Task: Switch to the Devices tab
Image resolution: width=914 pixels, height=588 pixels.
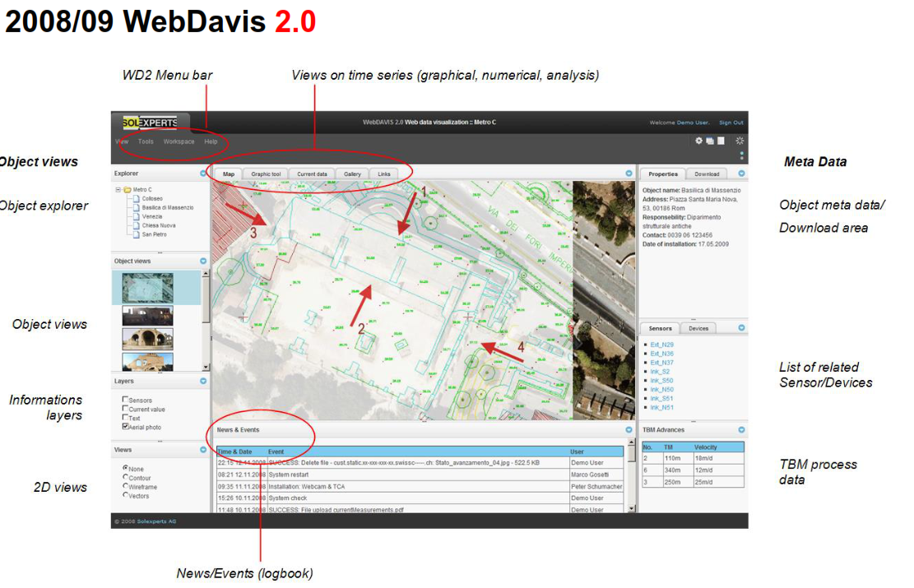Action: coord(698,329)
